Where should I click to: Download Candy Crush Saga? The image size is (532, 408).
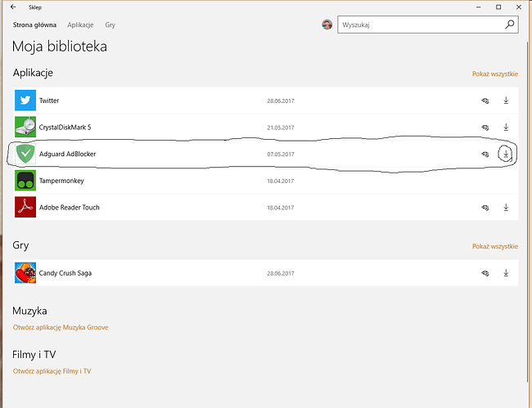[506, 273]
